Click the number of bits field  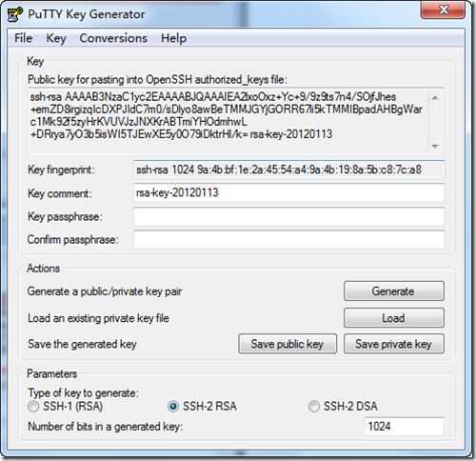(404, 427)
